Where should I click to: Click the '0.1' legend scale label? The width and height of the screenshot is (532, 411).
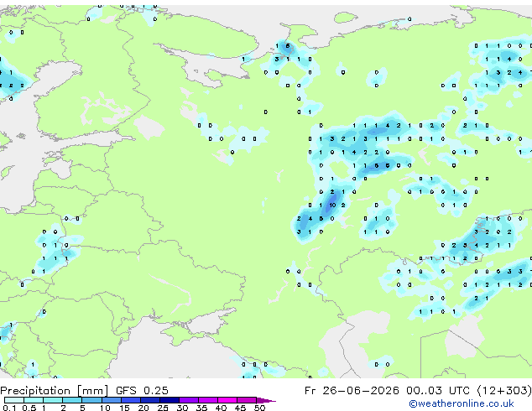tap(10, 408)
